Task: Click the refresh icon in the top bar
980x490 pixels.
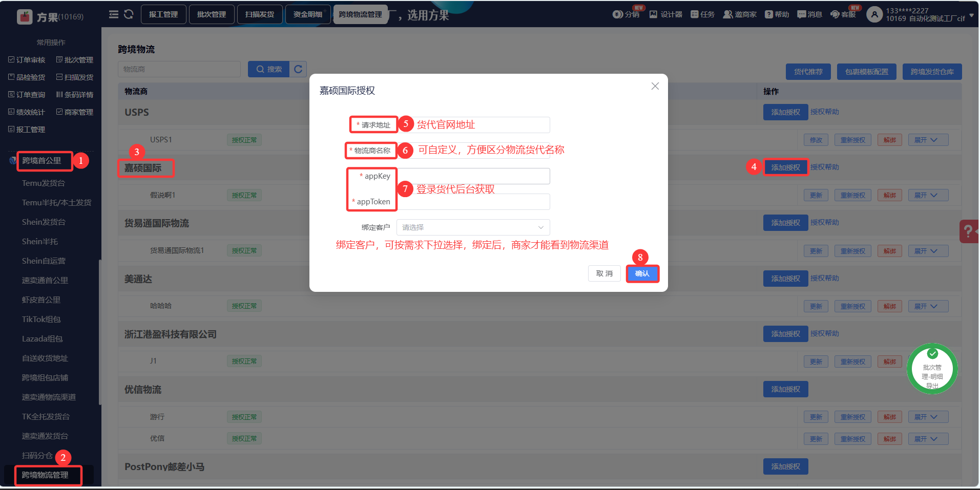Action: pos(129,14)
